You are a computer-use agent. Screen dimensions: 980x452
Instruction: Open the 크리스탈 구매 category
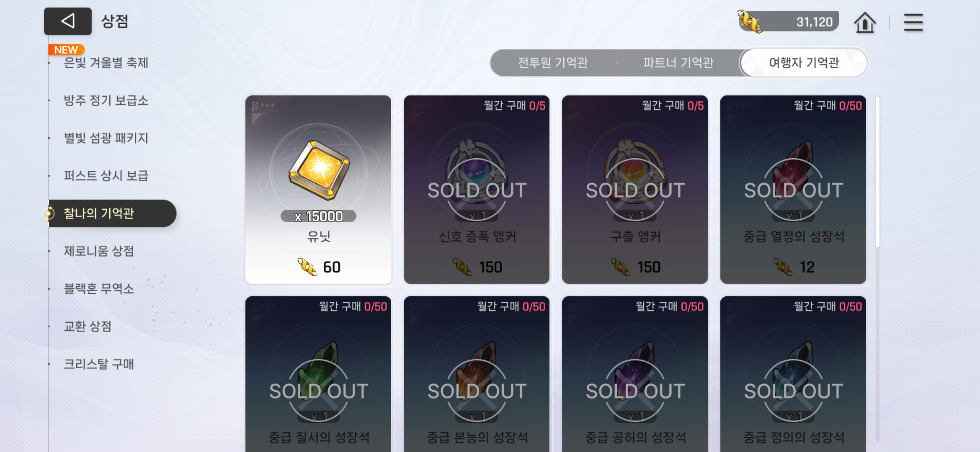click(x=99, y=364)
